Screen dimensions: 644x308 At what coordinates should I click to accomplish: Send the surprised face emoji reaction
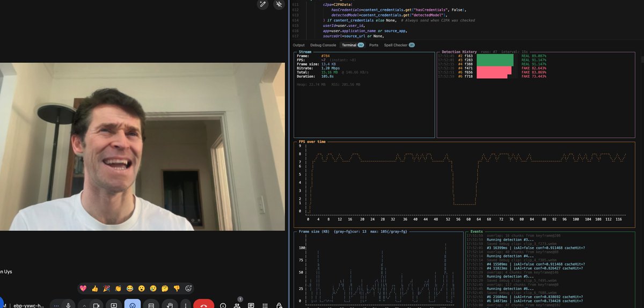pos(142,288)
